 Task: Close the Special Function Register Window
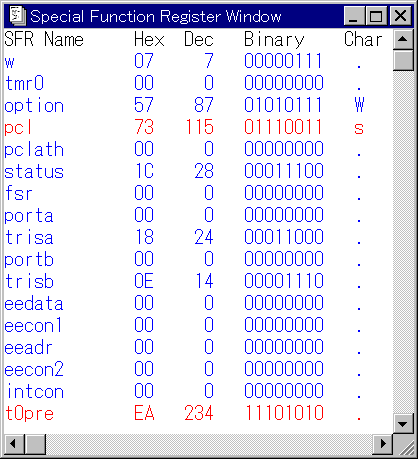click(400, 16)
